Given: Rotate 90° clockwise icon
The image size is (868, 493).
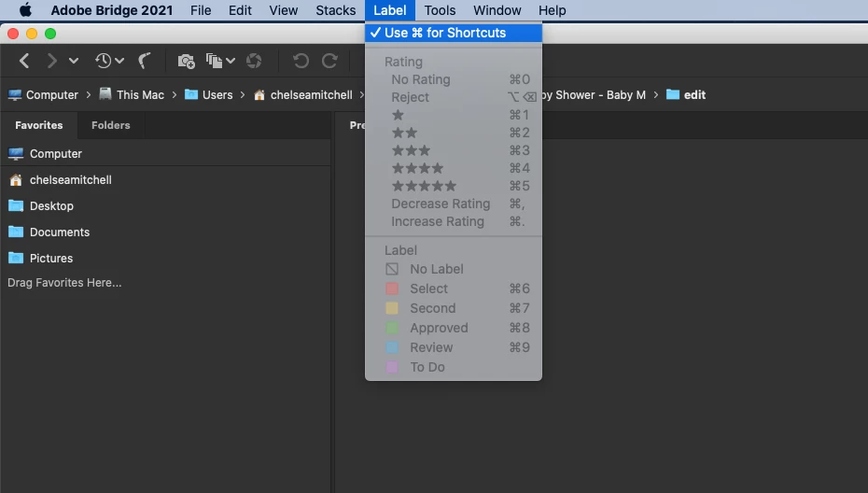Looking at the screenshot, I should (x=329, y=61).
